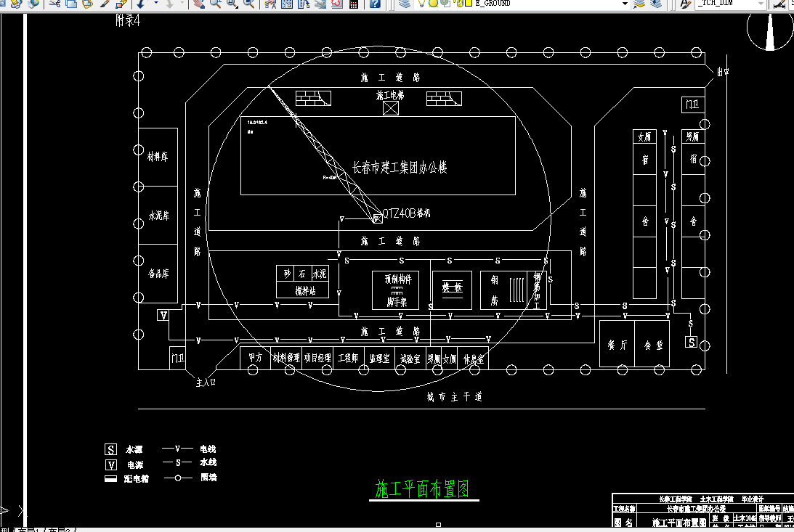794x532 pixels.
Task: Toggle the E_GROUND layer lightbulb on/off
Action: point(421,4)
